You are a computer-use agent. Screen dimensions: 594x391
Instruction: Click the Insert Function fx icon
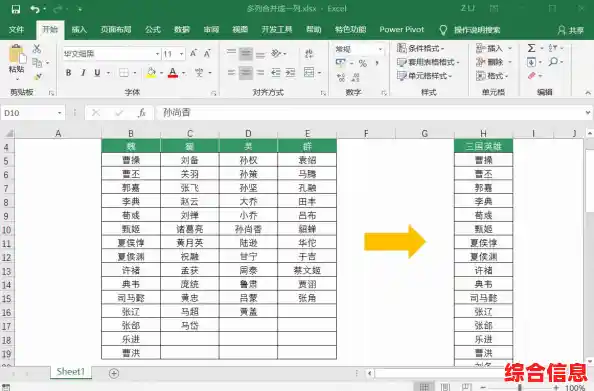coord(142,113)
